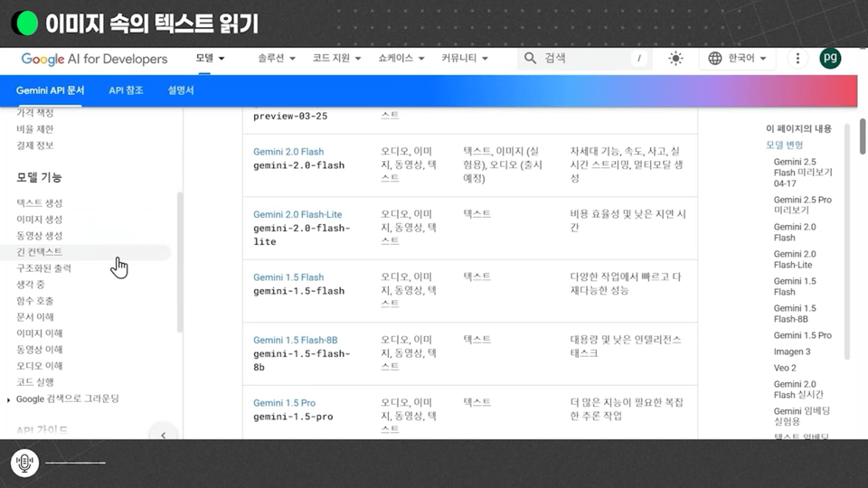The image size is (868, 488).
Task: Select 동영상 생성 in sidebar
Action: tap(39, 236)
